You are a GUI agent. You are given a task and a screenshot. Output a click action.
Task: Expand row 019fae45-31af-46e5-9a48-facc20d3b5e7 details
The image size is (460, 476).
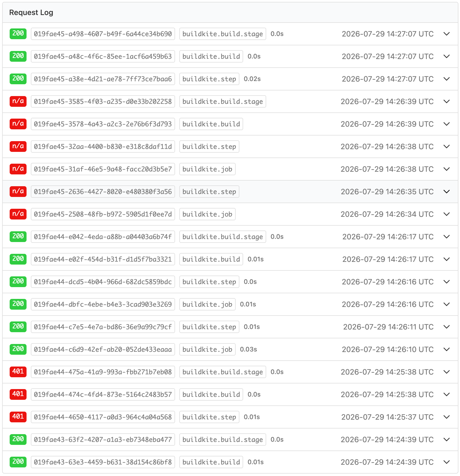[x=446, y=169]
